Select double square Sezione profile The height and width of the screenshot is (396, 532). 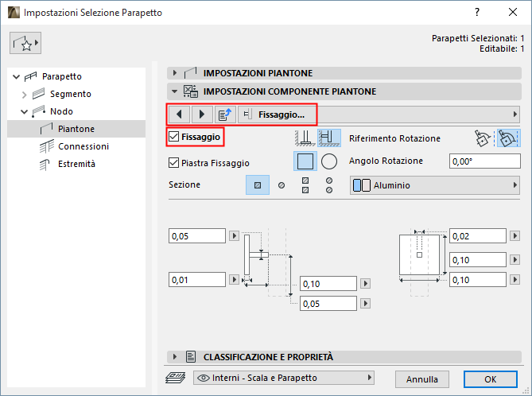coord(305,185)
